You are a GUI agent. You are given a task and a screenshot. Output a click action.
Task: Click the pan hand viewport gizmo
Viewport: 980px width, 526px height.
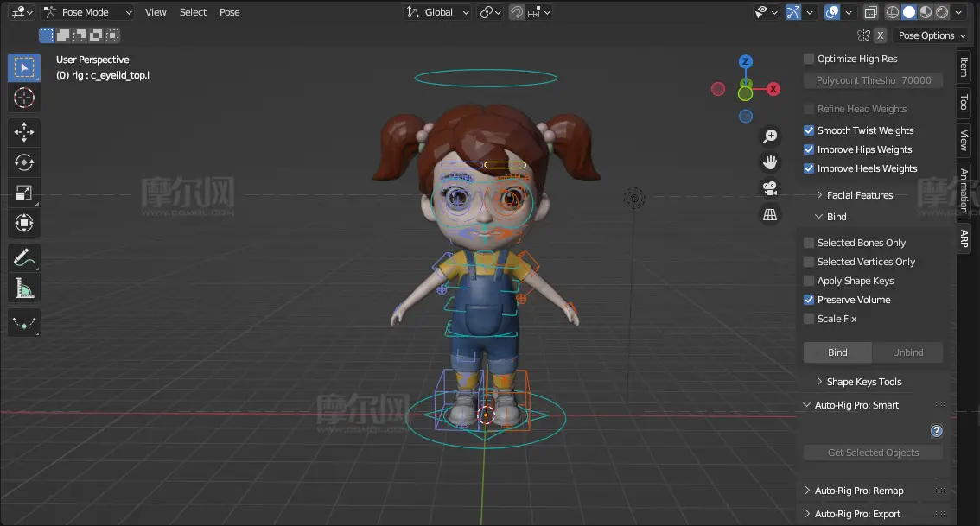coord(770,162)
